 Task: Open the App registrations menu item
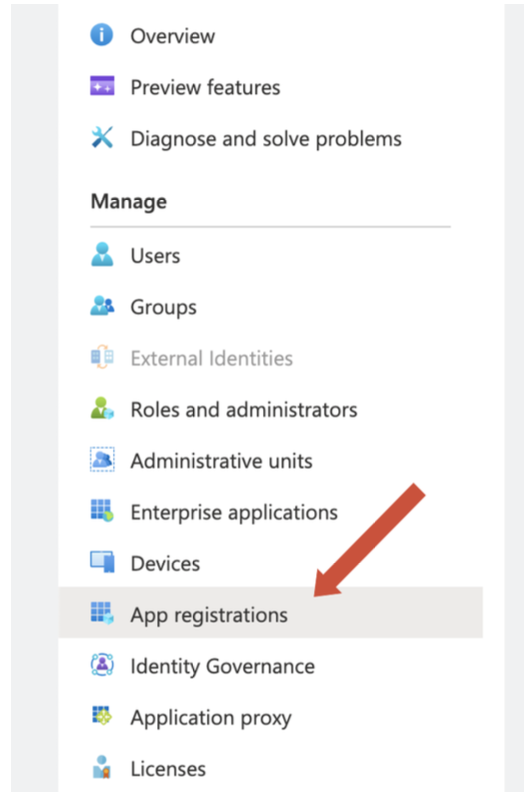click(271, 613)
